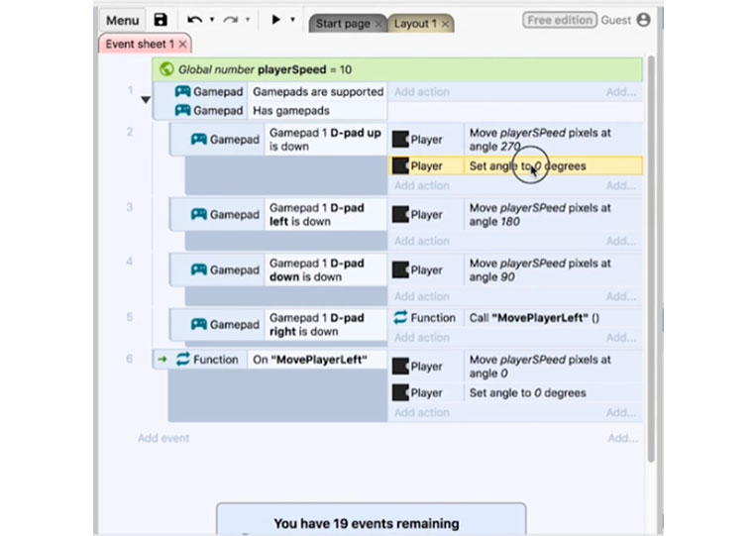
Task: Click Add event at sheet bottom
Action: pyautogui.click(x=163, y=438)
